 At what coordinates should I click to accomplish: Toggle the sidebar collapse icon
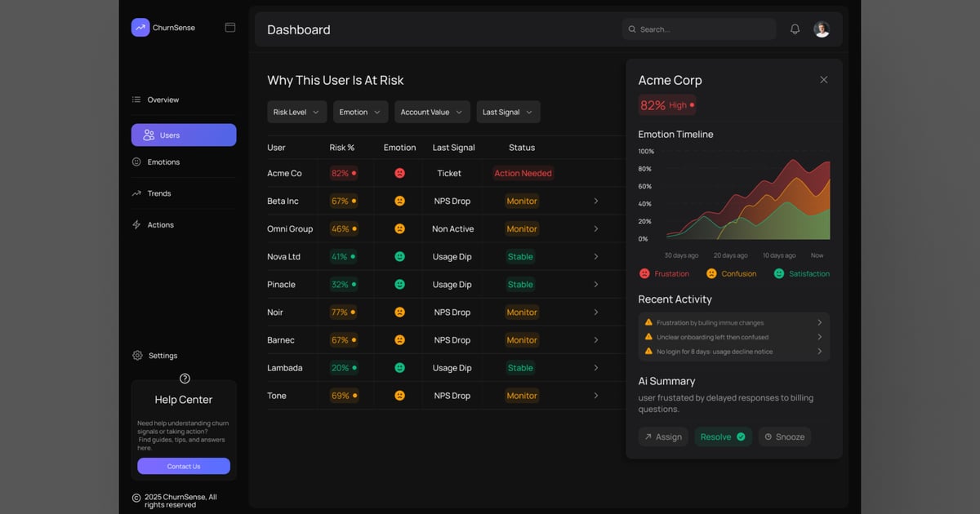[230, 27]
